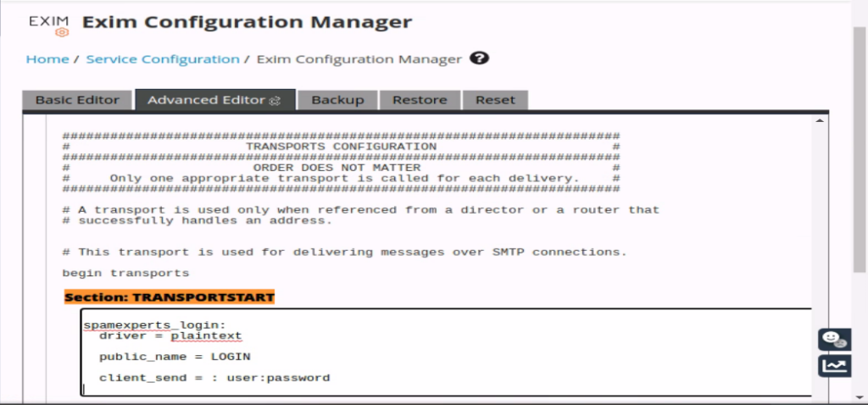Open the help question mark icon
868x405 pixels.
(480, 58)
